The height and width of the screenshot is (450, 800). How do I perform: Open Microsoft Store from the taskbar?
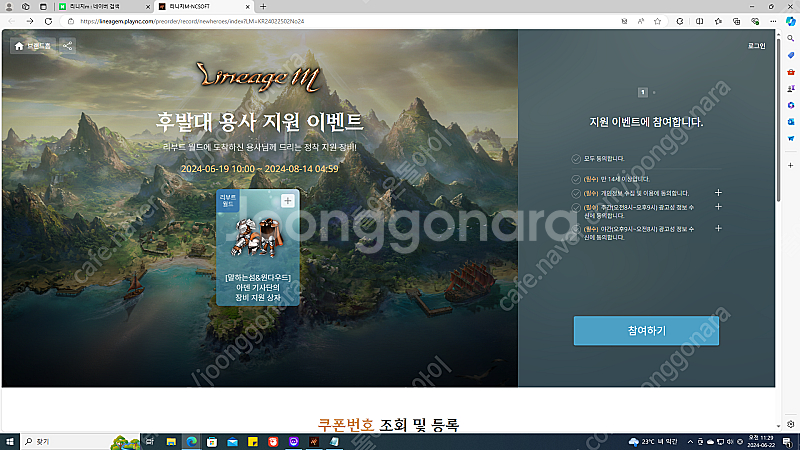click(x=212, y=442)
